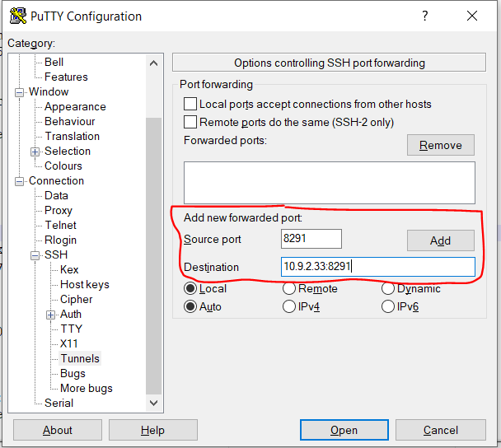Select the Auth category label
This screenshot has width=501, height=448.
tap(71, 315)
